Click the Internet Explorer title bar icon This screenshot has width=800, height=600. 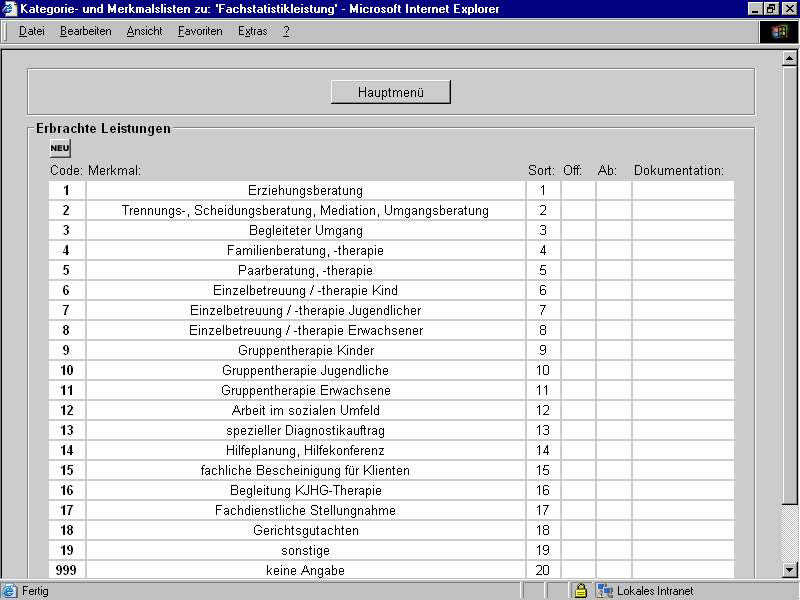[9, 8]
